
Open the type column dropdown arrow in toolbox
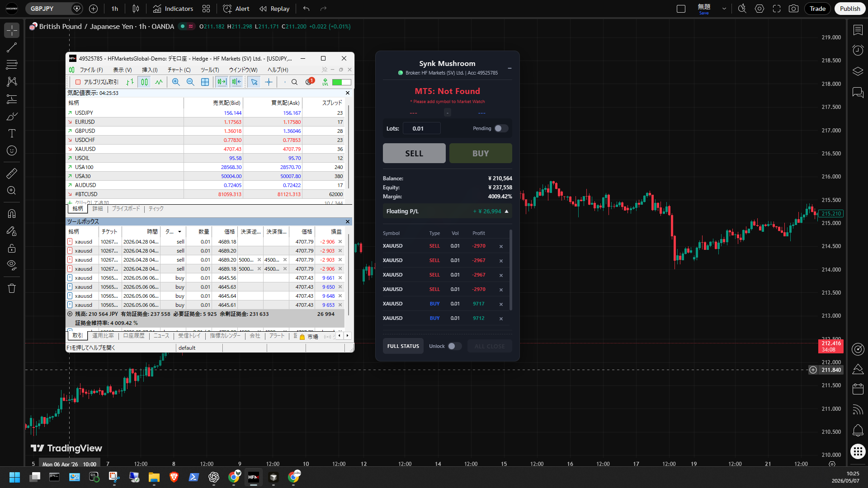179,232
